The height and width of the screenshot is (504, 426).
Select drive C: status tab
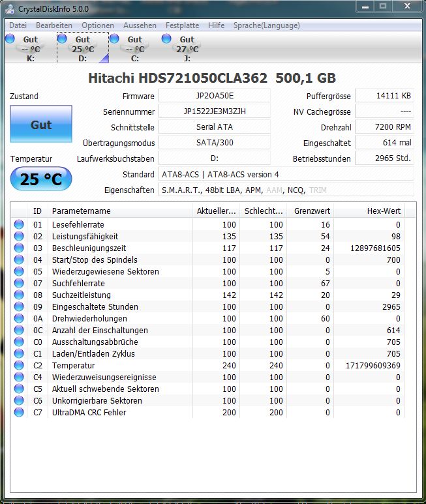click(x=134, y=48)
